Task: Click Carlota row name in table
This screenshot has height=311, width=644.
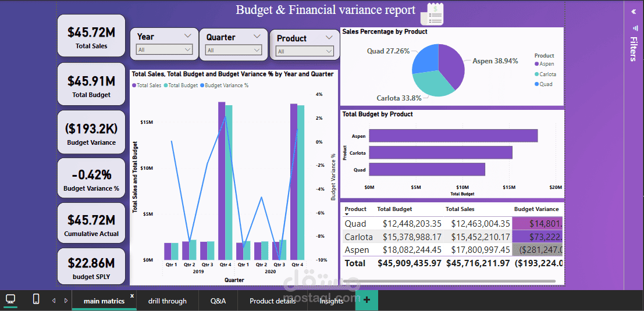Action: coord(358,237)
